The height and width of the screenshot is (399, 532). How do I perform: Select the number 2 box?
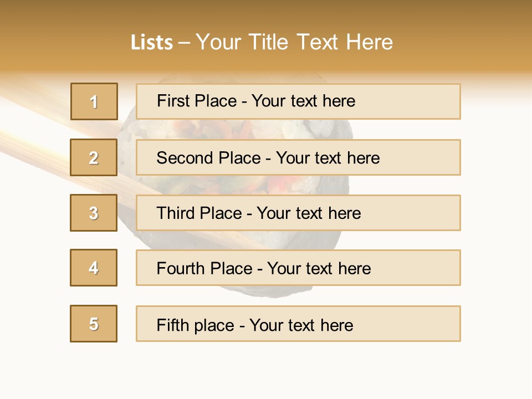[x=94, y=157]
